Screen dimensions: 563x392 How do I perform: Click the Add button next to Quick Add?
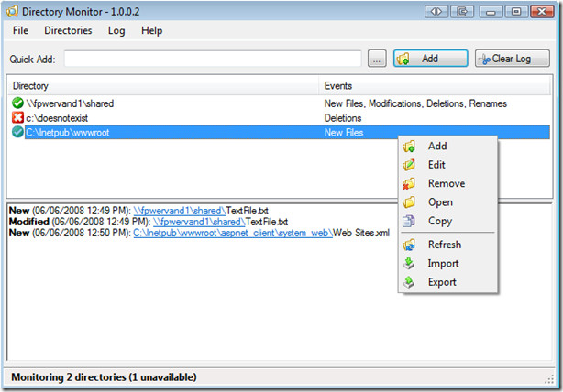click(x=431, y=59)
